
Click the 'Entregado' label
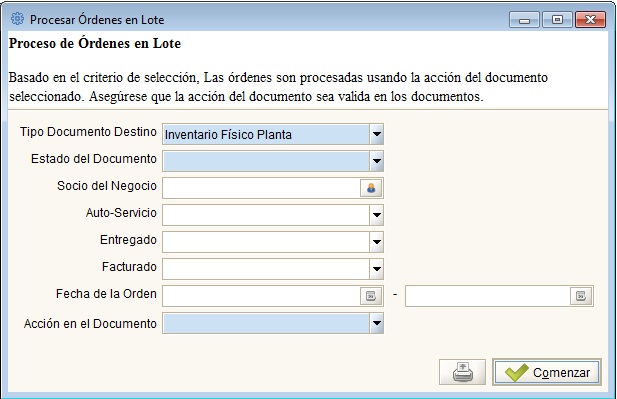[128, 240]
